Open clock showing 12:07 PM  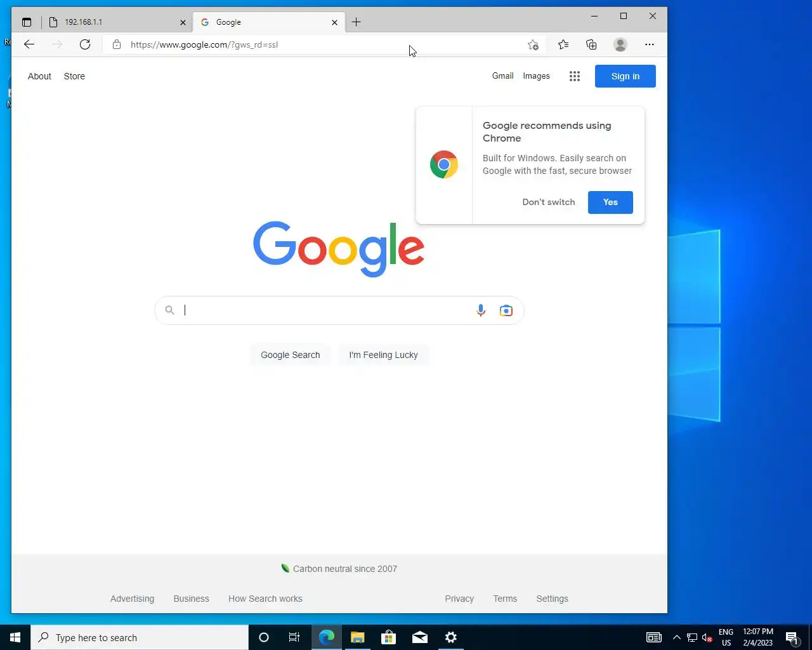tap(758, 637)
